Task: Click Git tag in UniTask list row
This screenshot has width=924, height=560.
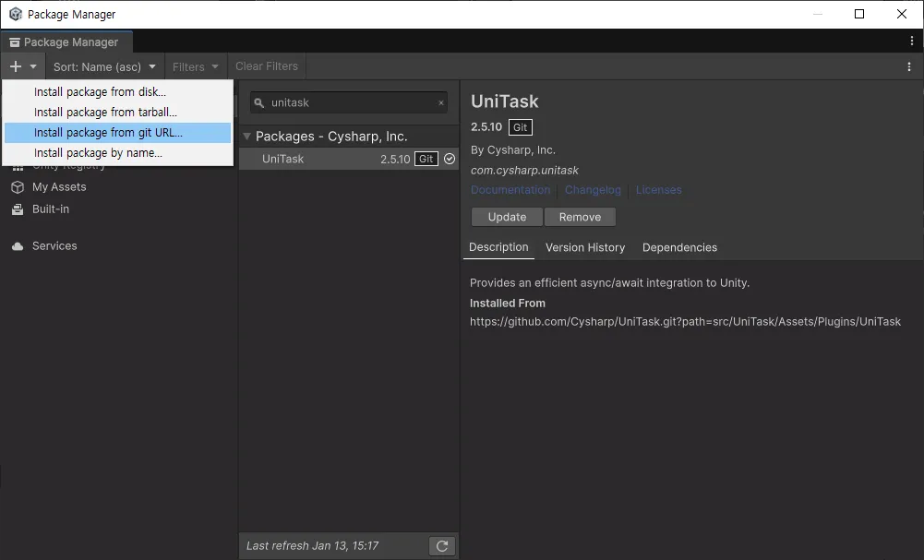Action: [426, 159]
